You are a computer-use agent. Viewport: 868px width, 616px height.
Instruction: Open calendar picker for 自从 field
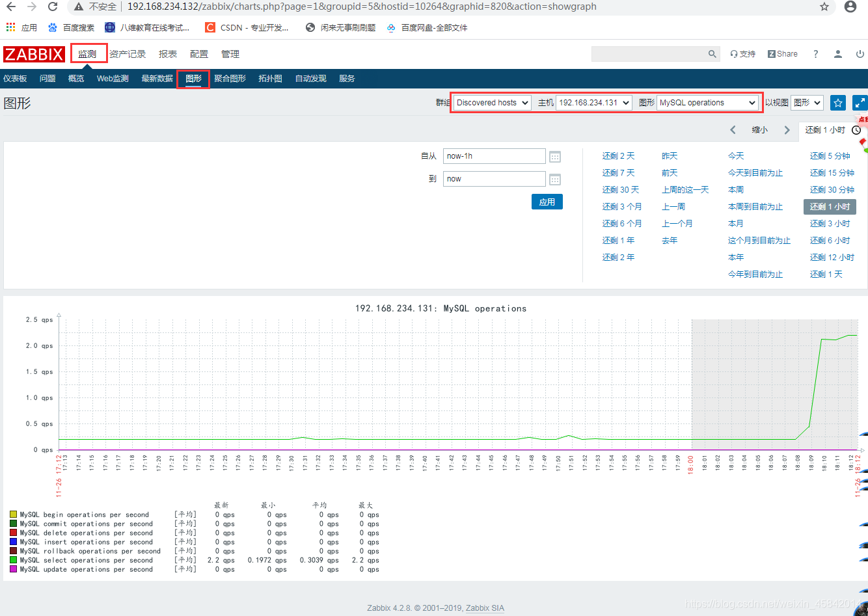pyautogui.click(x=555, y=157)
